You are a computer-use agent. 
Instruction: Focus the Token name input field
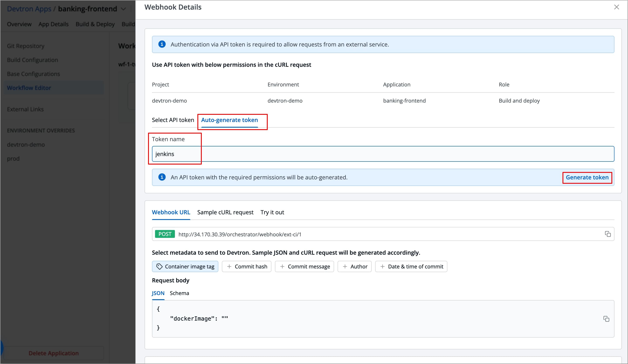pyautogui.click(x=383, y=154)
